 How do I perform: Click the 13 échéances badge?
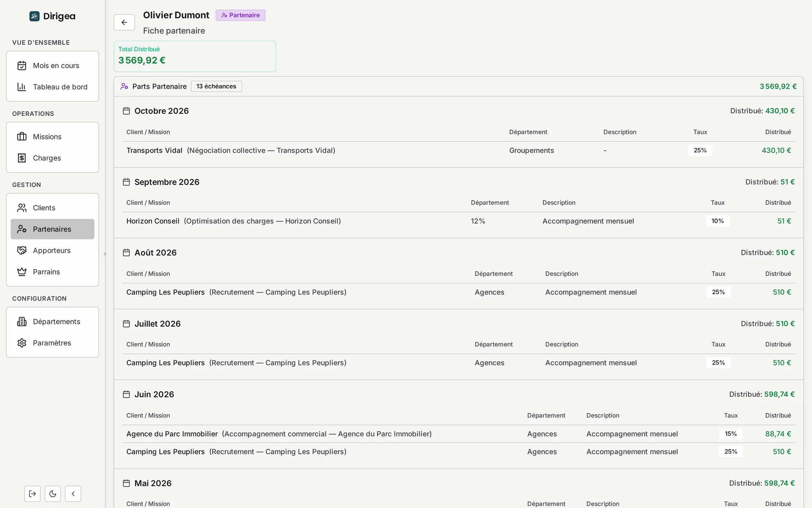click(x=216, y=86)
